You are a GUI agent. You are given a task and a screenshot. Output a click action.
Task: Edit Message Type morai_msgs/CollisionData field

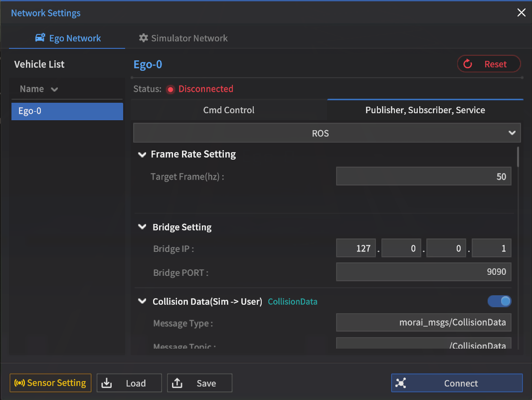point(423,322)
